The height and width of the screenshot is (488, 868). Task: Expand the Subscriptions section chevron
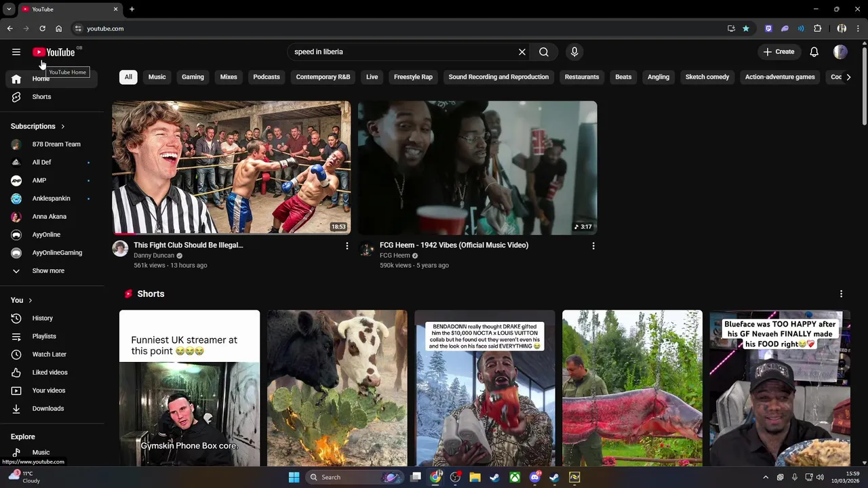pyautogui.click(x=63, y=126)
